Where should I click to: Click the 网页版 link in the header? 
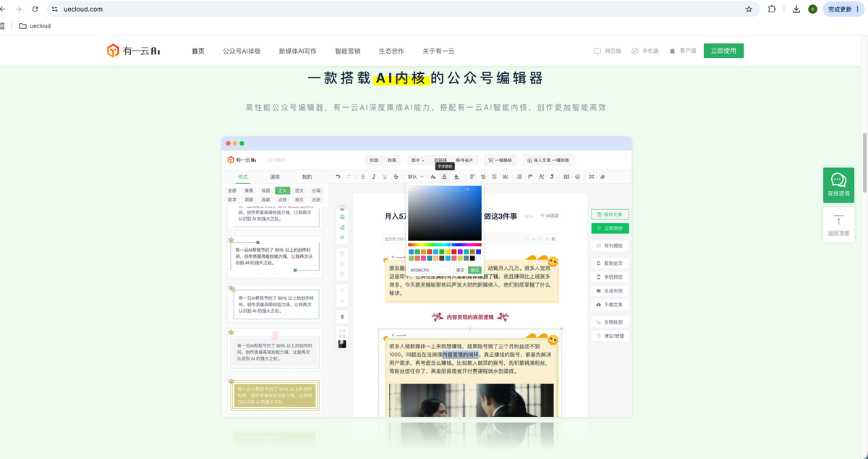[608, 51]
